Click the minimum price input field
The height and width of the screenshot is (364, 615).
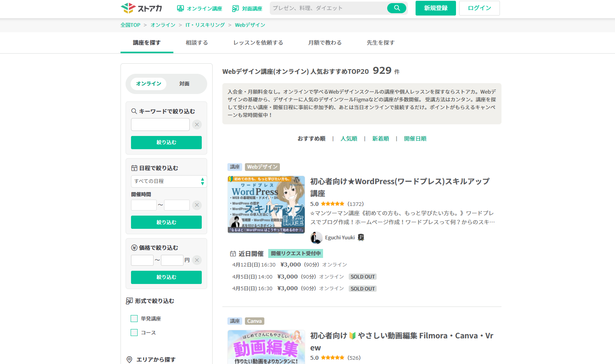coord(142,260)
